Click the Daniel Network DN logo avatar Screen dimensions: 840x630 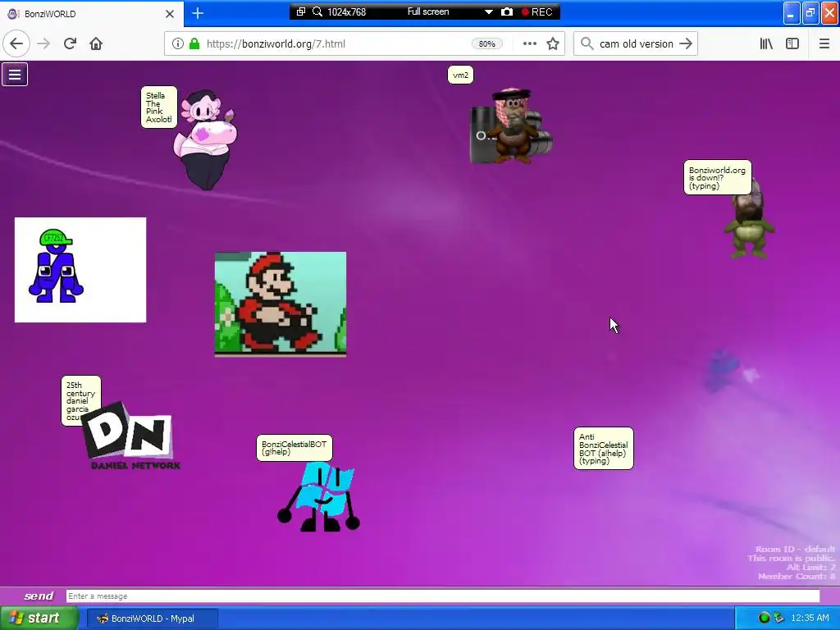[x=132, y=436]
